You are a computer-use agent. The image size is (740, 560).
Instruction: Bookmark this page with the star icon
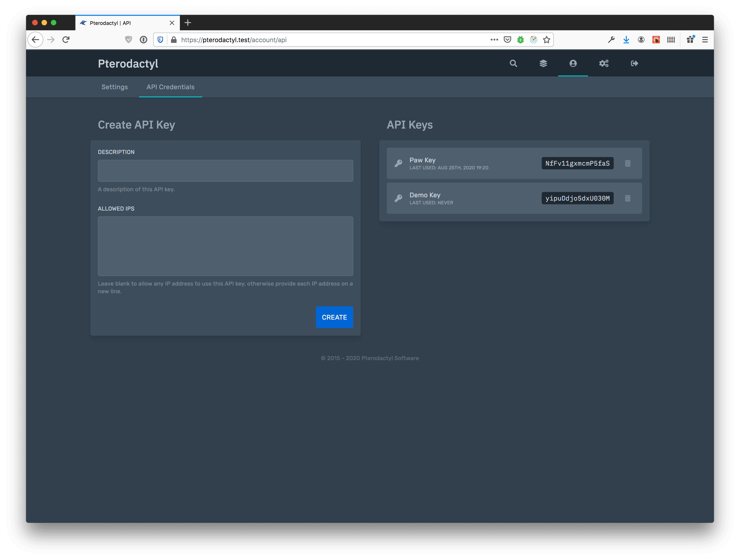point(546,40)
